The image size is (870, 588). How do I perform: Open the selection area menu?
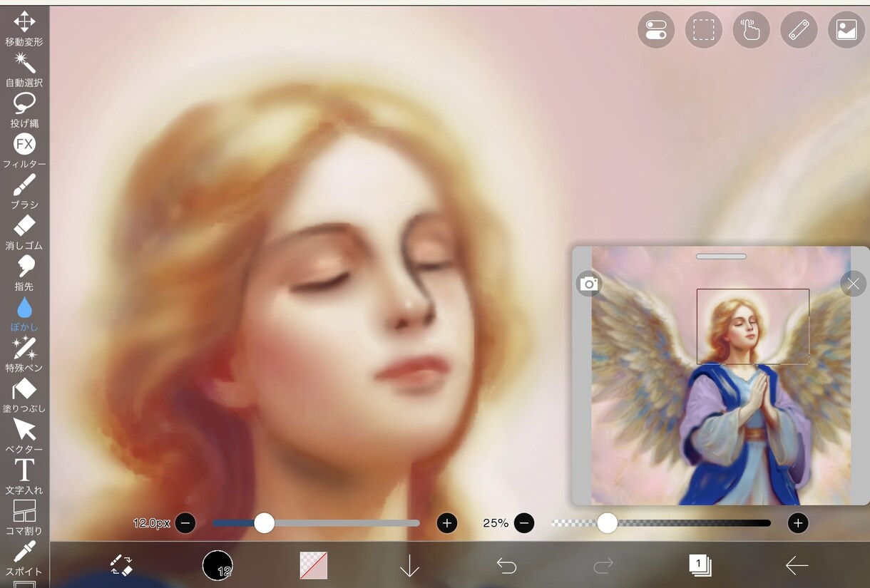(704, 30)
